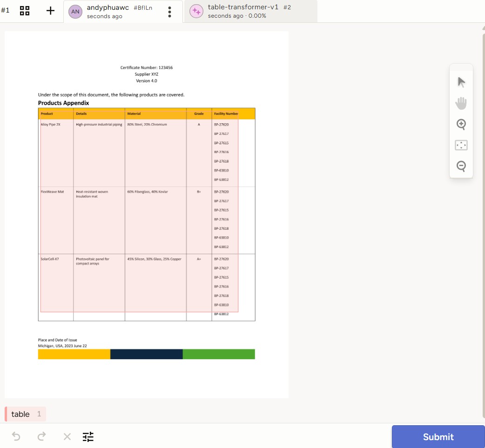485x448 pixels.
Task: Click the AN user avatar
Action: [75, 12]
